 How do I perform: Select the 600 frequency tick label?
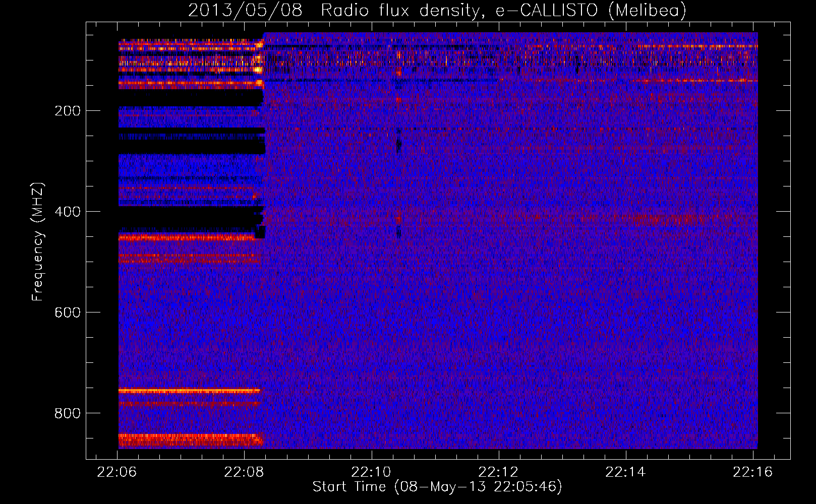pos(68,312)
